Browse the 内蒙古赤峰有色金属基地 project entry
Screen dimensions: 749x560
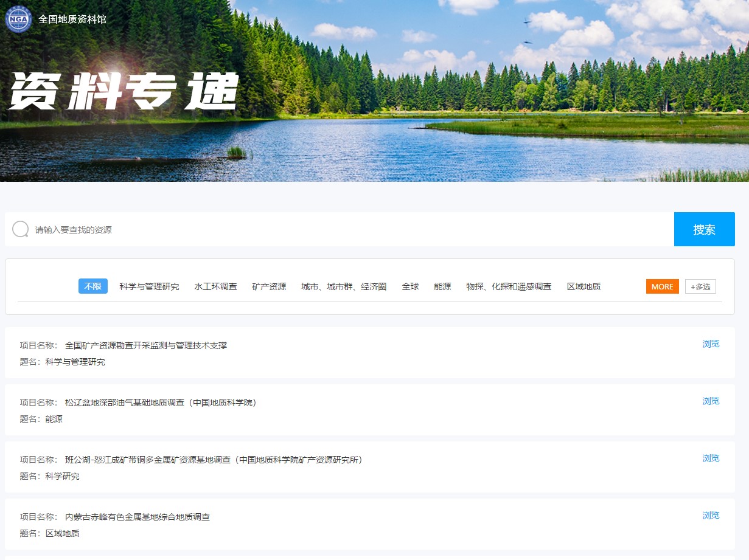[x=711, y=516]
